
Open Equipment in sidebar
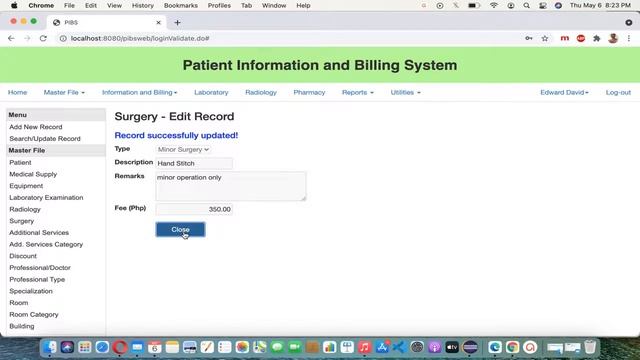pos(26,186)
